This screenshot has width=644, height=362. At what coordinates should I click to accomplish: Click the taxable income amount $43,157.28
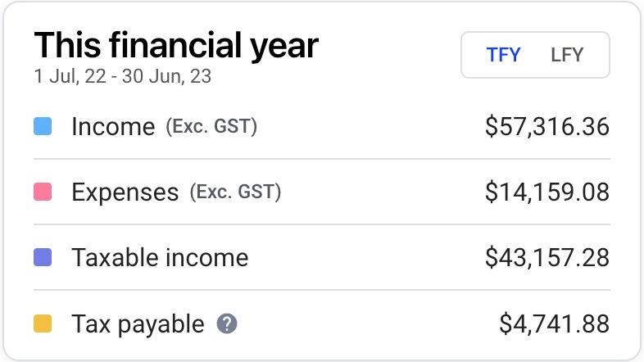coord(547,258)
